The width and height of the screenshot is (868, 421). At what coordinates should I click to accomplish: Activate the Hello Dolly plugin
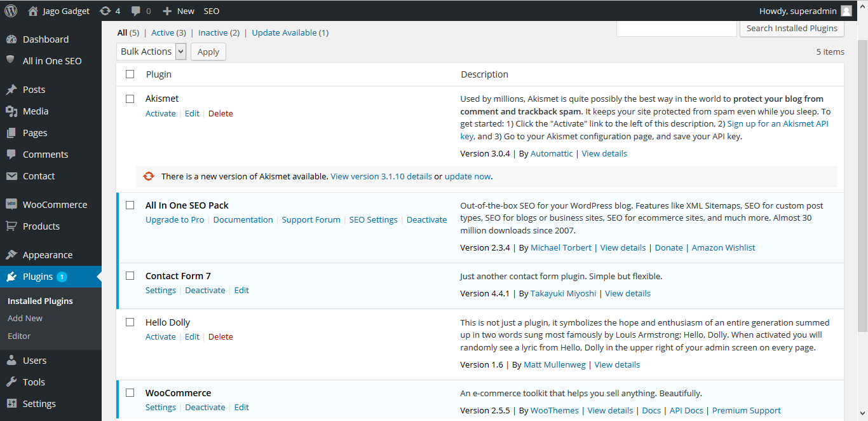click(x=161, y=336)
